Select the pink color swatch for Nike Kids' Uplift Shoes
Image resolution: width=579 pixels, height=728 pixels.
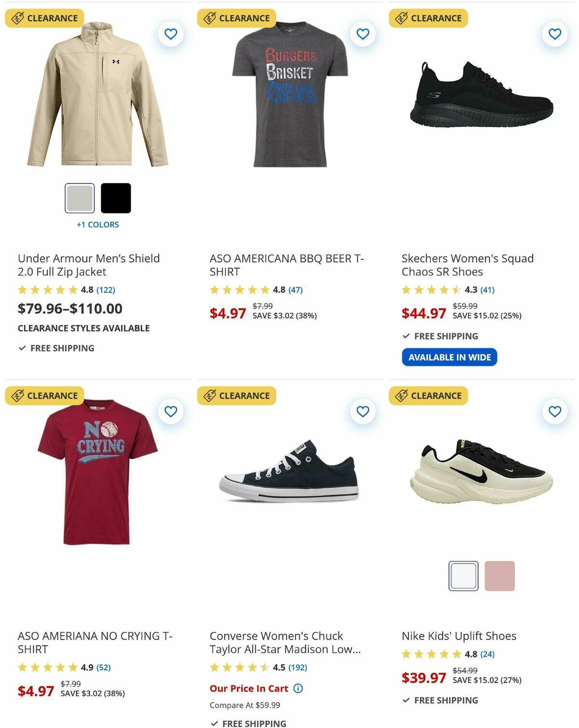[x=500, y=574]
